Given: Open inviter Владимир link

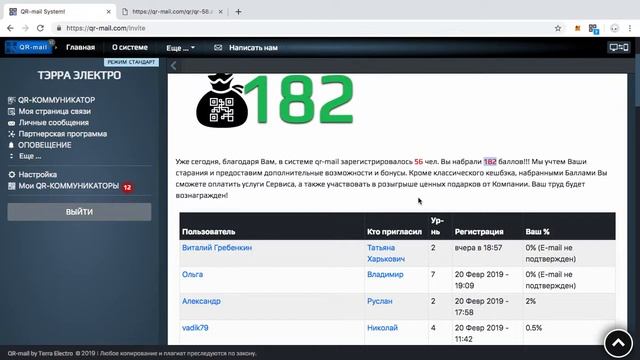Looking at the screenshot, I should pos(385,274).
